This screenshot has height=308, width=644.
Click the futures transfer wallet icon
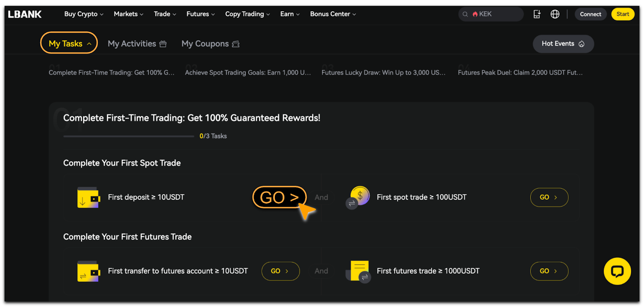pyautogui.click(x=89, y=271)
